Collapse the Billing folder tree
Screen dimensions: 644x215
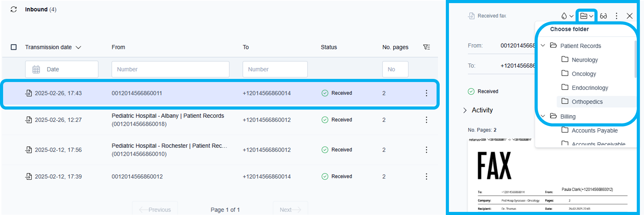pos(543,116)
